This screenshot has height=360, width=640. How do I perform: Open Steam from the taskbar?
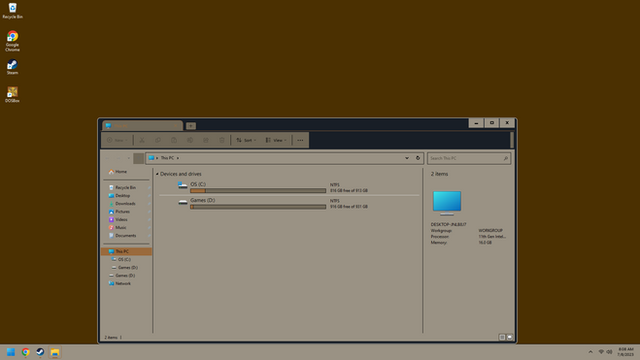[40, 352]
